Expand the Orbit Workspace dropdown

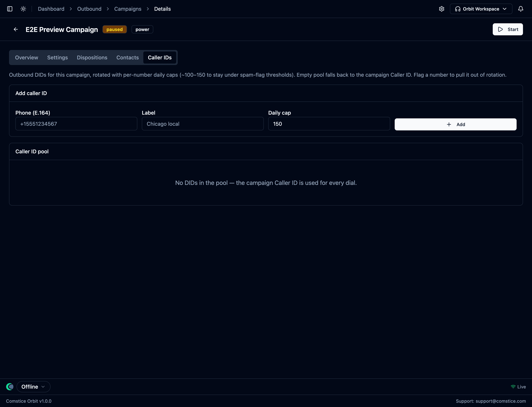tap(481, 9)
